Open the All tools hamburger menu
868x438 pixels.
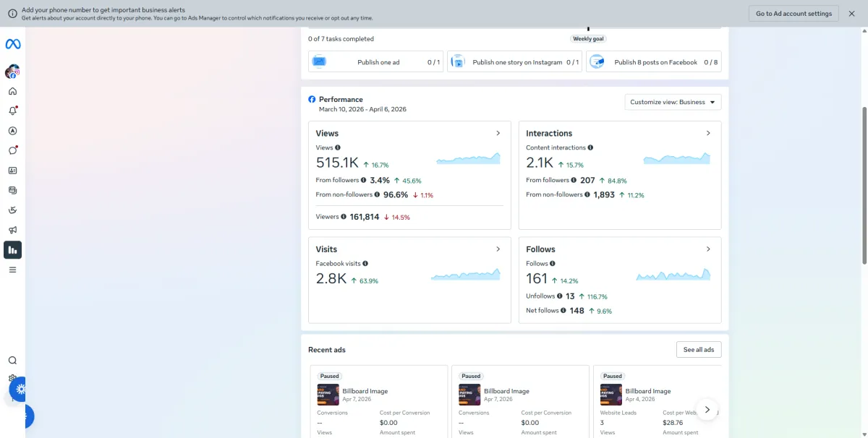(x=12, y=270)
